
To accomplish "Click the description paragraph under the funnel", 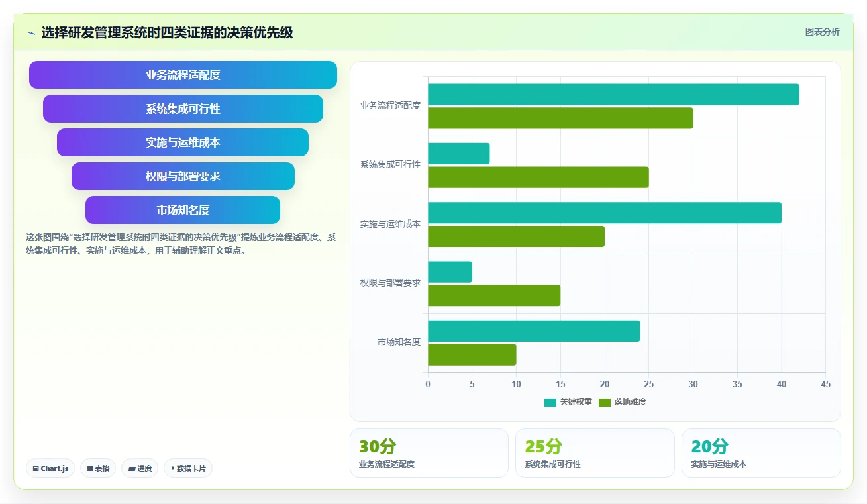I will pos(181,244).
